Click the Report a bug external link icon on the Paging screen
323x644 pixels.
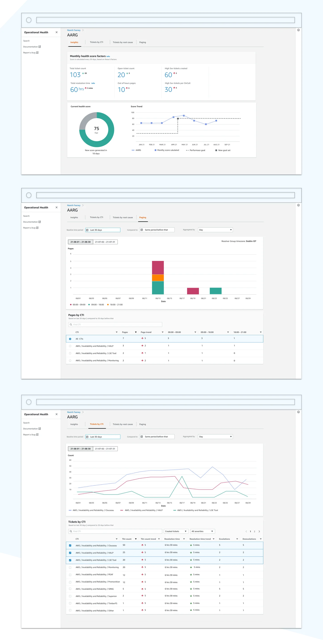pos(37,228)
